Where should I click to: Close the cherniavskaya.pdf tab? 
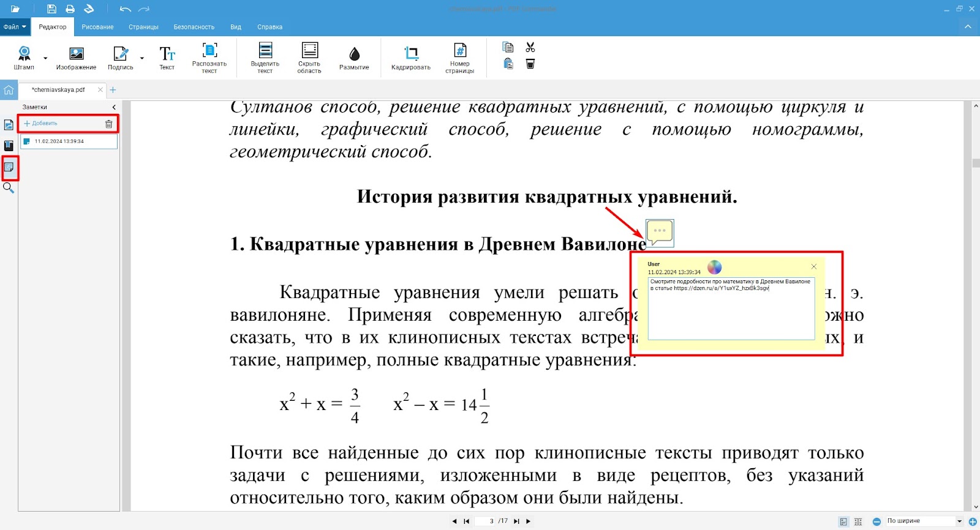(x=100, y=89)
